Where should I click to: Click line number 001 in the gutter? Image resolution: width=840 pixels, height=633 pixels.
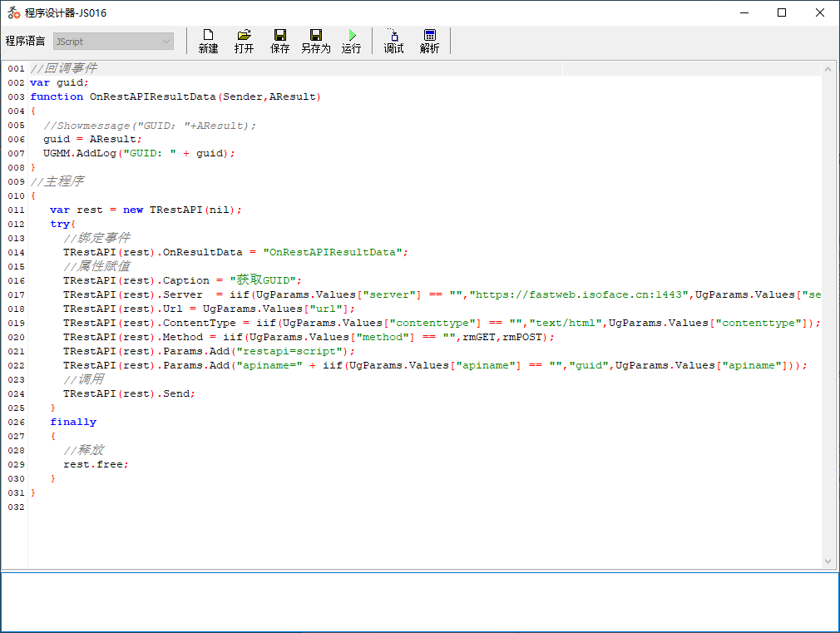[16, 68]
